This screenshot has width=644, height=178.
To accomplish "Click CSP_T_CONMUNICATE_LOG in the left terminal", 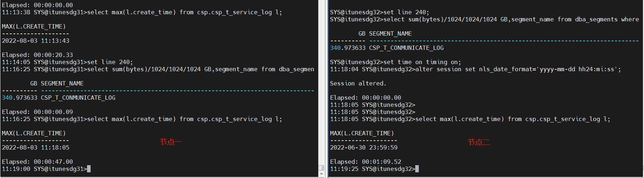I will click(x=78, y=98).
